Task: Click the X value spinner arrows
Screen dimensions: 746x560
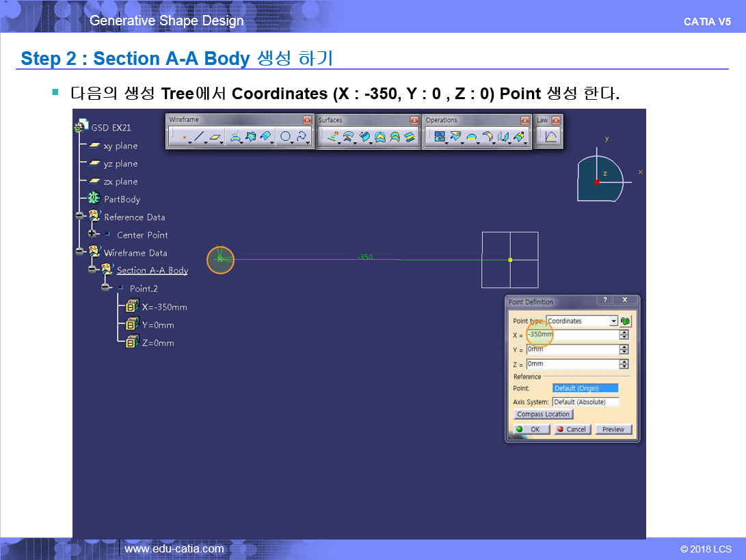Action: coord(624,334)
